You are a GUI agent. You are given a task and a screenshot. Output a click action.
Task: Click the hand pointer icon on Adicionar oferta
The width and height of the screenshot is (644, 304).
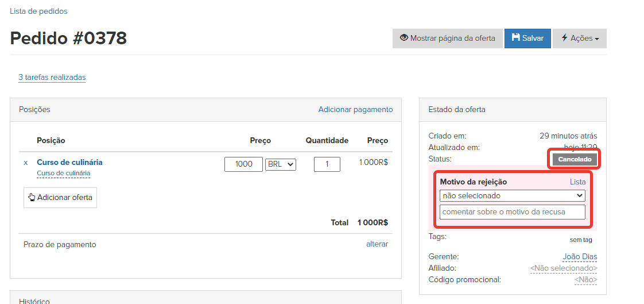(32, 198)
